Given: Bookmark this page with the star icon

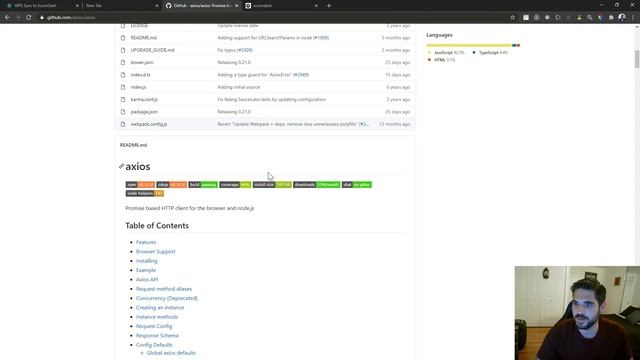Looking at the screenshot, I should tap(513, 18).
